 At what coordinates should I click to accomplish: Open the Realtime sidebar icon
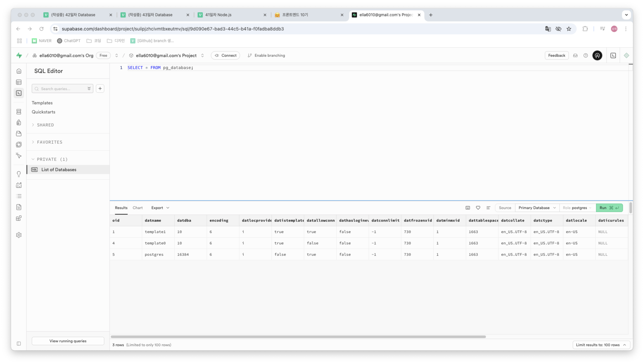pyautogui.click(x=19, y=156)
